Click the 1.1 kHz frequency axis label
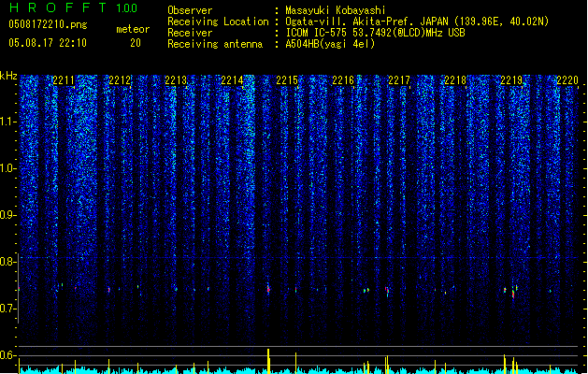This screenshot has height=374, width=588. (7, 122)
